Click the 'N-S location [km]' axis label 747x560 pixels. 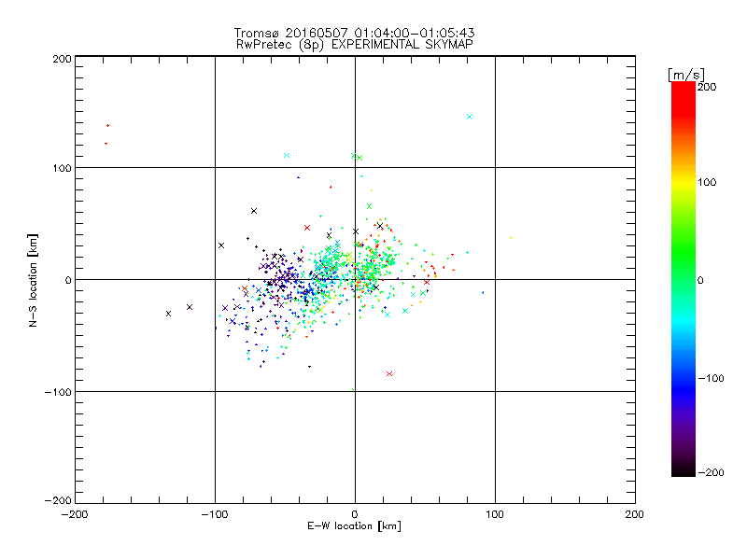(x=33, y=281)
